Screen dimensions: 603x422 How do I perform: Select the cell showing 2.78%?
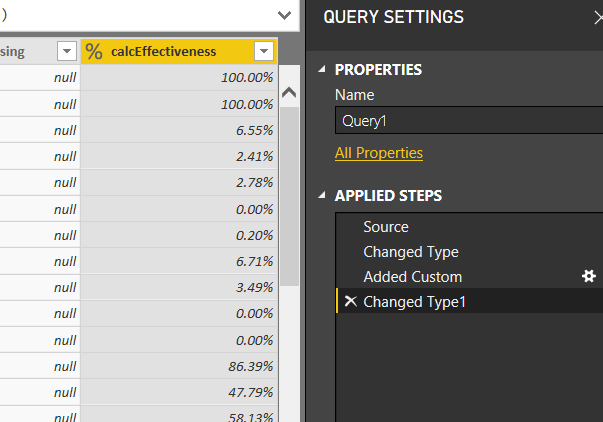179,182
